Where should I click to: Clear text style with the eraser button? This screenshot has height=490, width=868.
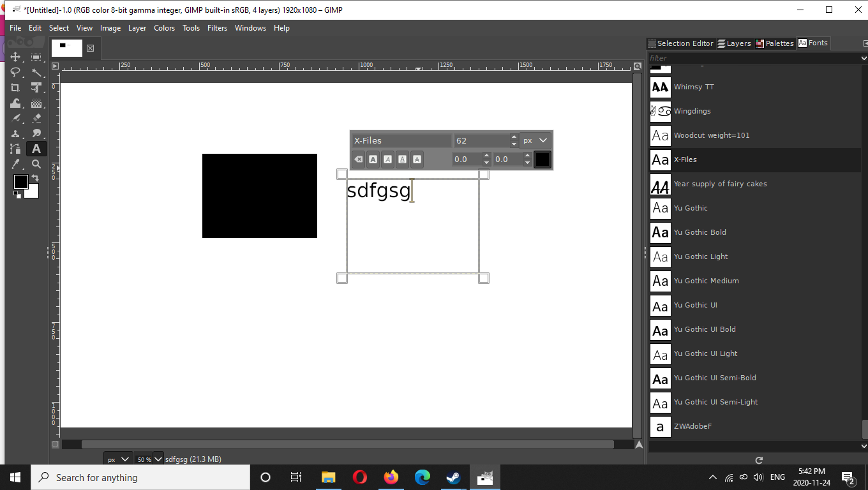tap(359, 160)
